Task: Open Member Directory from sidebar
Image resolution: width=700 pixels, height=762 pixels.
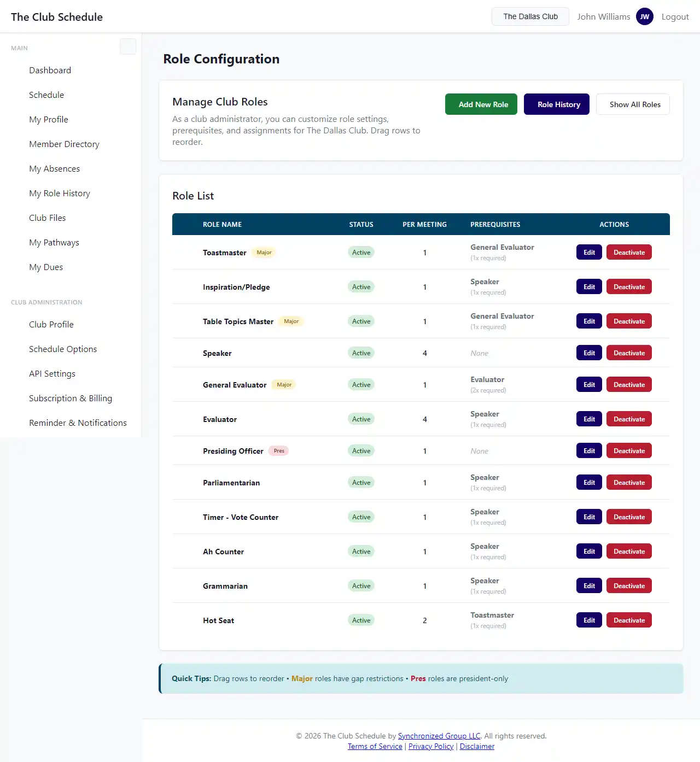Action: click(x=64, y=144)
